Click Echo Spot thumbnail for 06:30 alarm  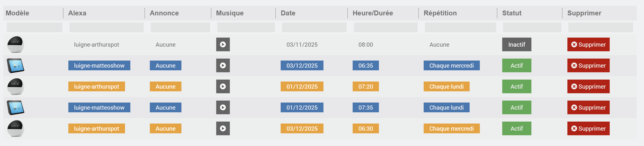tap(16, 128)
